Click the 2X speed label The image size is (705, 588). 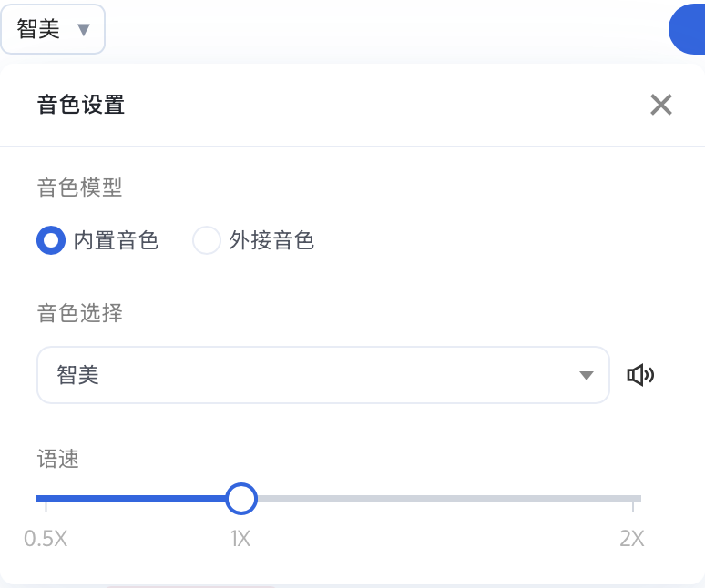tap(632, 538)
